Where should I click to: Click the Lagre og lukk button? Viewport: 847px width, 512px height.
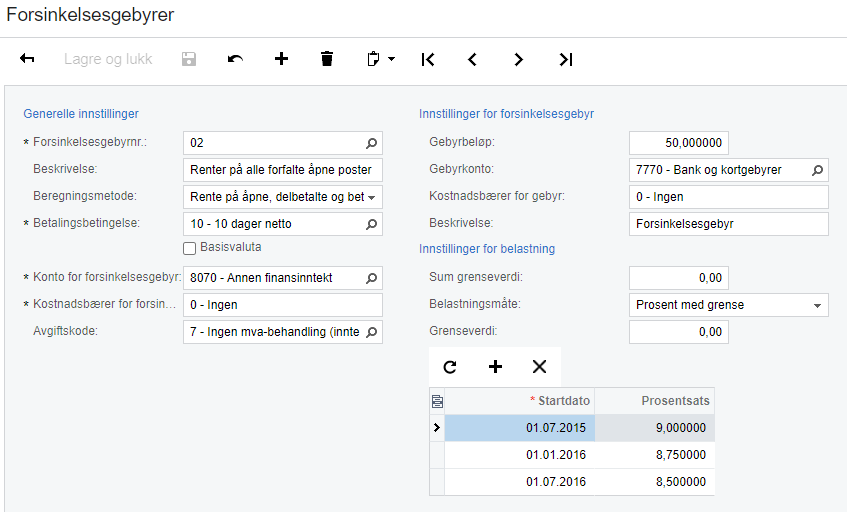click(108, 59)
